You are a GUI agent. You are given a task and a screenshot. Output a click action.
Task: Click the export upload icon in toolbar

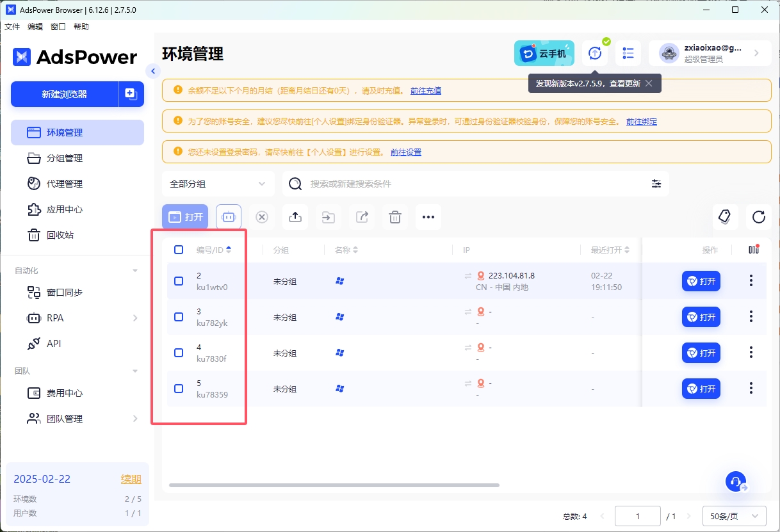click(295, 217)
